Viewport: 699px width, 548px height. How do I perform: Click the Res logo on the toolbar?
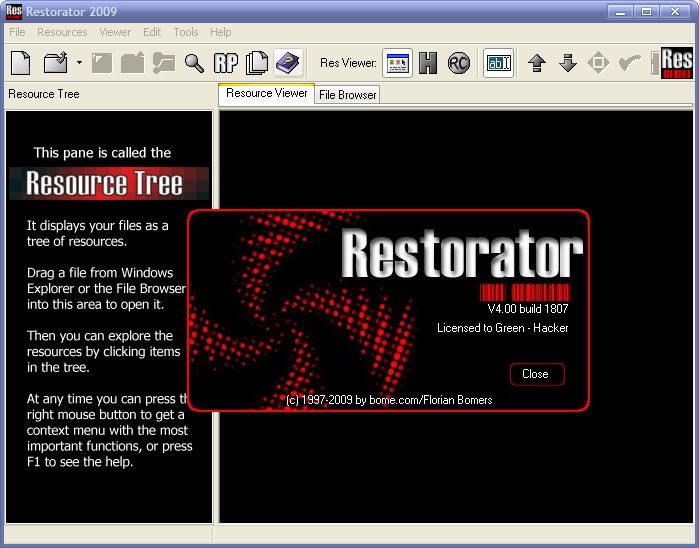tap(677, 63)
